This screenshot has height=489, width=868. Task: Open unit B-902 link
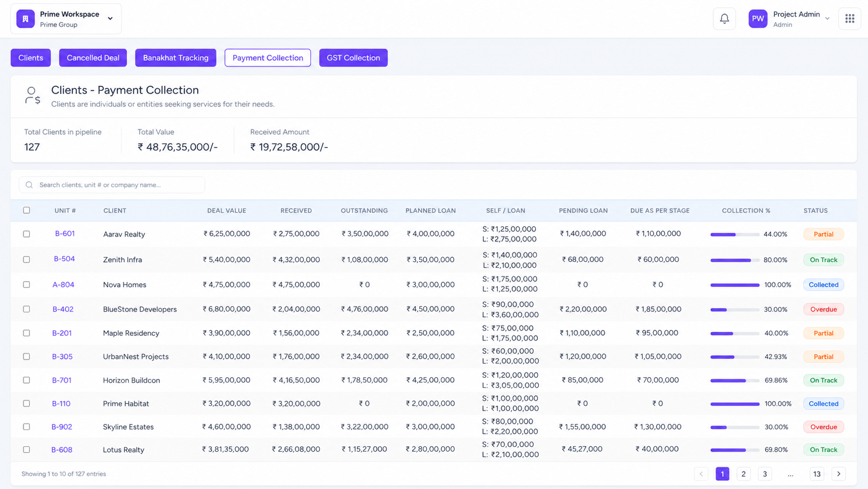click(62, 427)
